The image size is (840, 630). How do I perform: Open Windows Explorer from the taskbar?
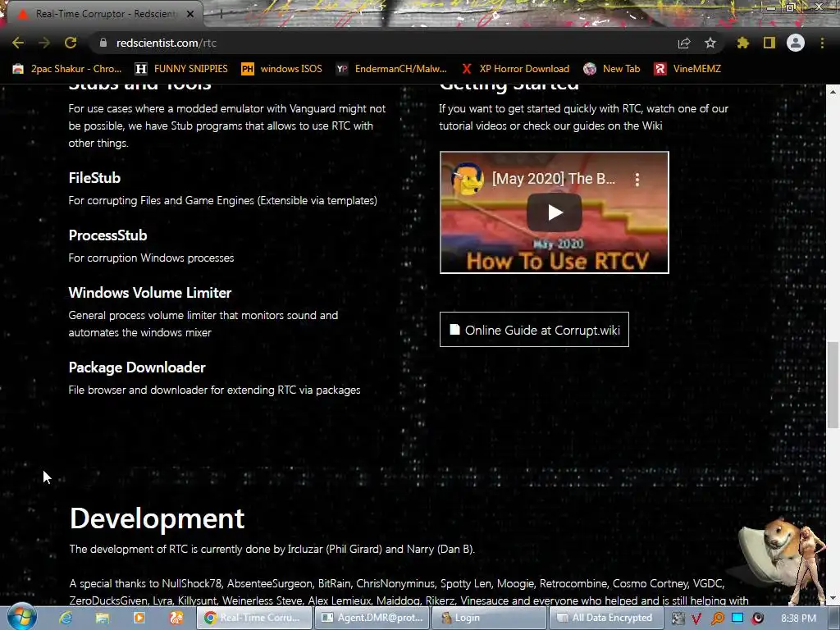[x=103, y=618]
